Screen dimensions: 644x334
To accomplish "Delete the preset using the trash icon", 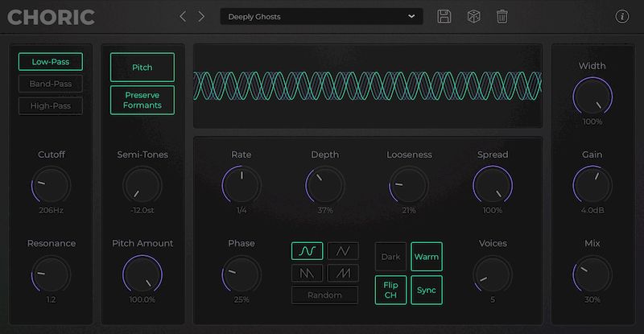I will coord(502,16).
